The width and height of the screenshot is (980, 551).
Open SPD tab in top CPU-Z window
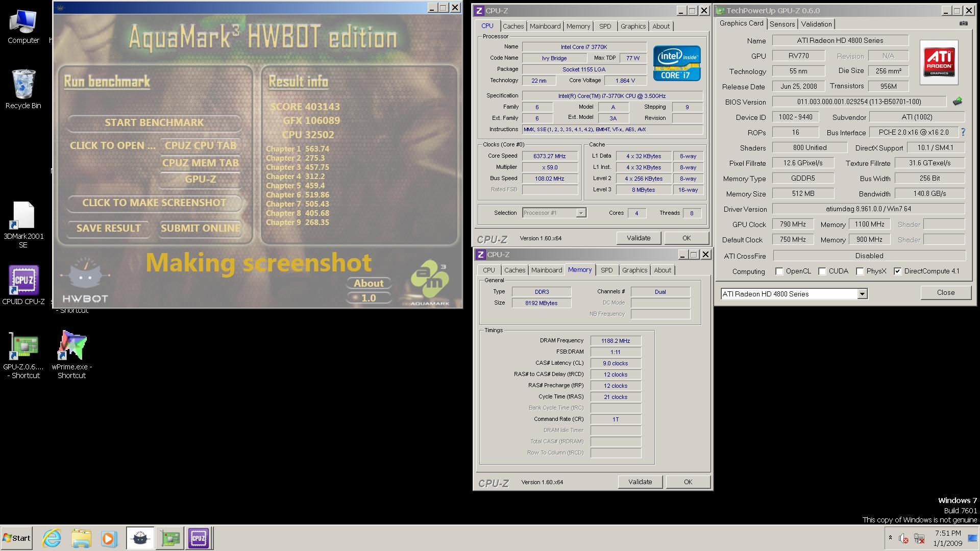click(605, 26)
